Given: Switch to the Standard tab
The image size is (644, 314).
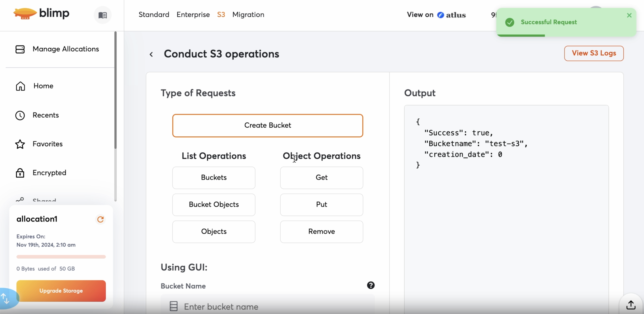Looking at the screenshot, I should 154,15.
